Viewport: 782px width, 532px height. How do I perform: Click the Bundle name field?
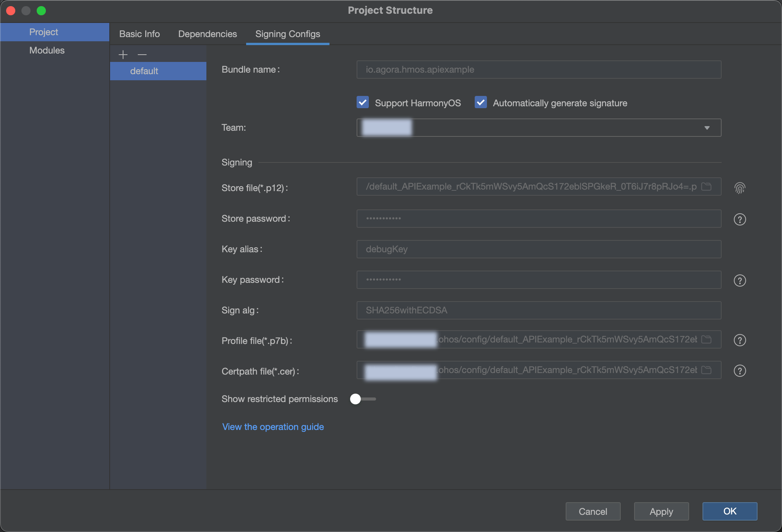click(539, 70)
